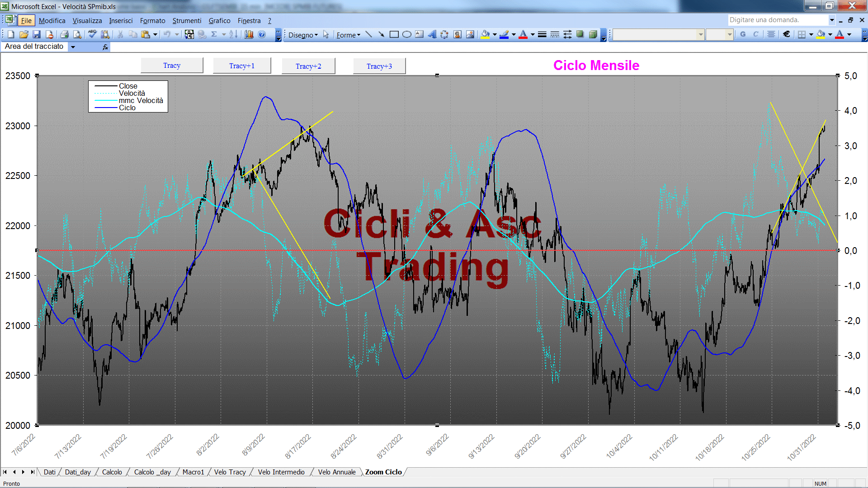Click the drawing Fill Color yellow swatch

(486, 34)
